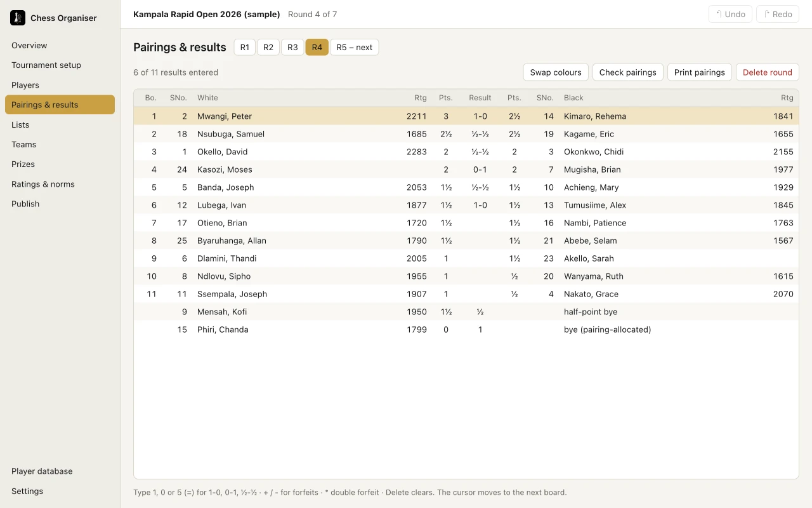Select Mensah, Kofi half-point bye row
Image resolution: width=812 pixels, height=508 pixels.
click(x=466, y=312)
